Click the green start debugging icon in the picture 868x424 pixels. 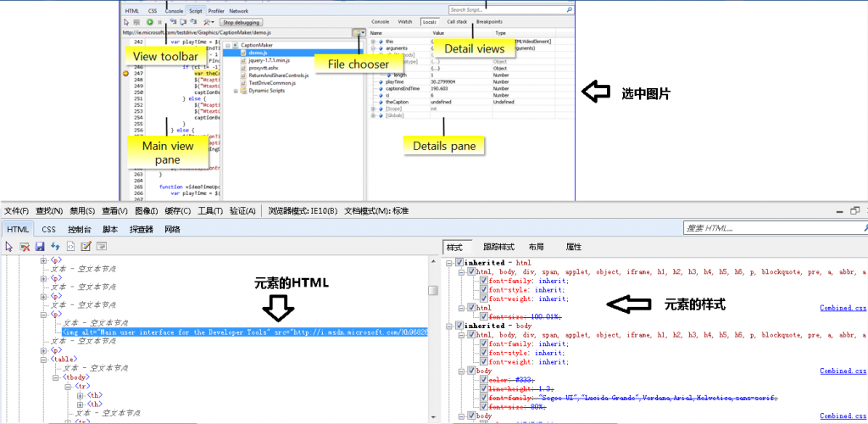(149, 22)
